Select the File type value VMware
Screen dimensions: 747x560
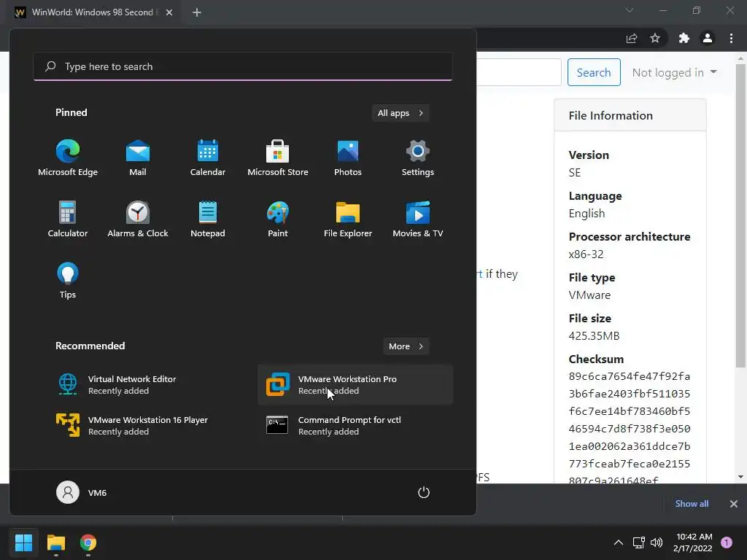tap(589, 295)
